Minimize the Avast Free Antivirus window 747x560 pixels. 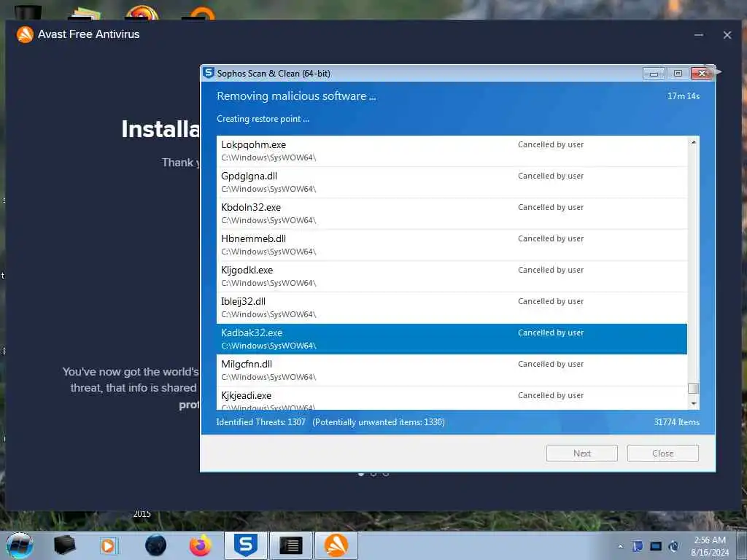click(698, 35)
